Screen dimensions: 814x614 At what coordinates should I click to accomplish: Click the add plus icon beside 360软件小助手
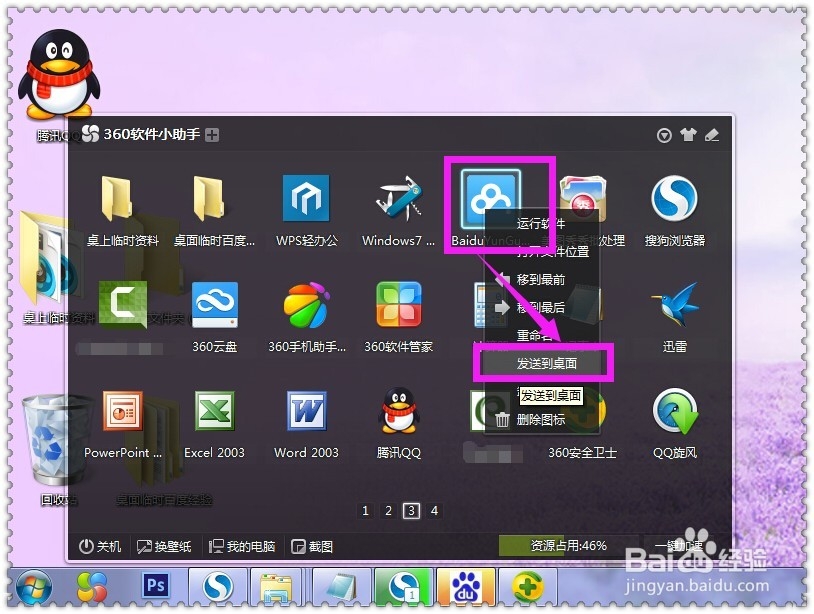point(212,135)
